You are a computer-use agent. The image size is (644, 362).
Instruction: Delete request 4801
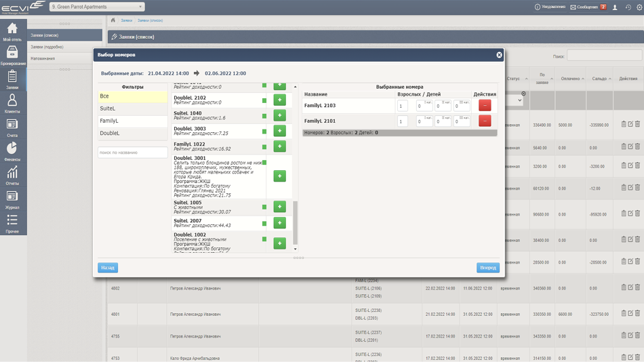[x=637, y=313]
